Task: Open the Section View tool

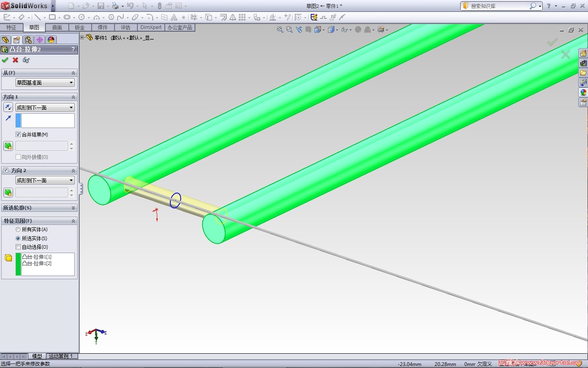Action: click(308, 29)
